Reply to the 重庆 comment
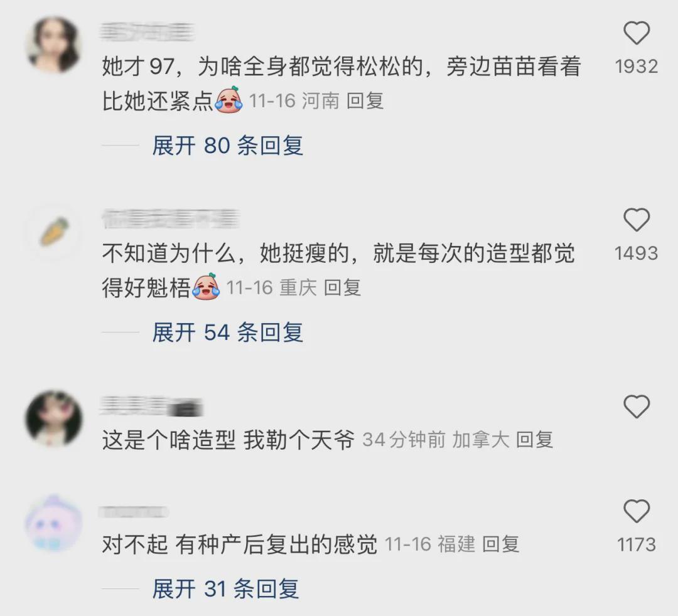This screenshot has width=678, height=616. 342,288
